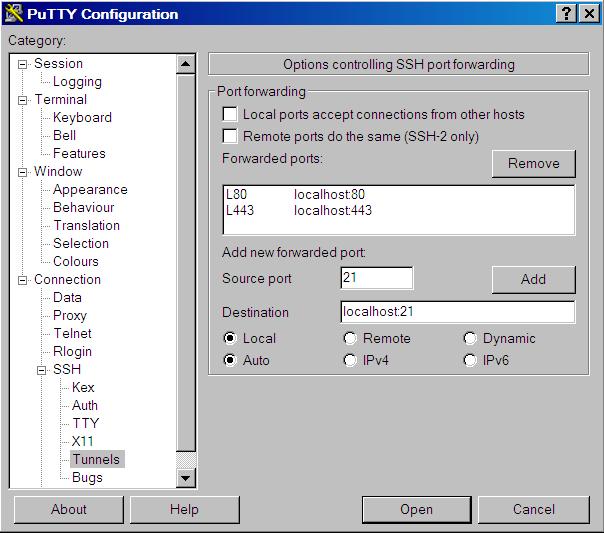Open the SSH category
Viewport: 604px width, 533px height.
(x=67, y=369)
